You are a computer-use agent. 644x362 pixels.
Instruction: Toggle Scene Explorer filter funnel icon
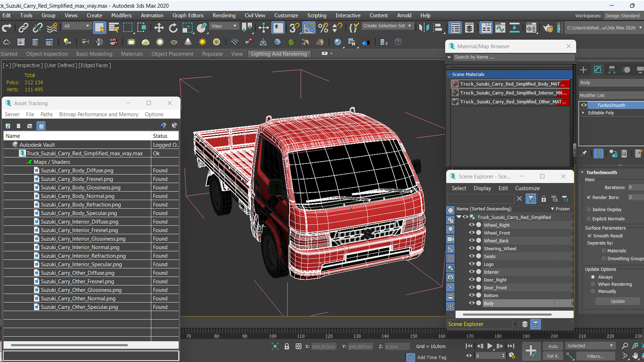(x=531, y=199)
